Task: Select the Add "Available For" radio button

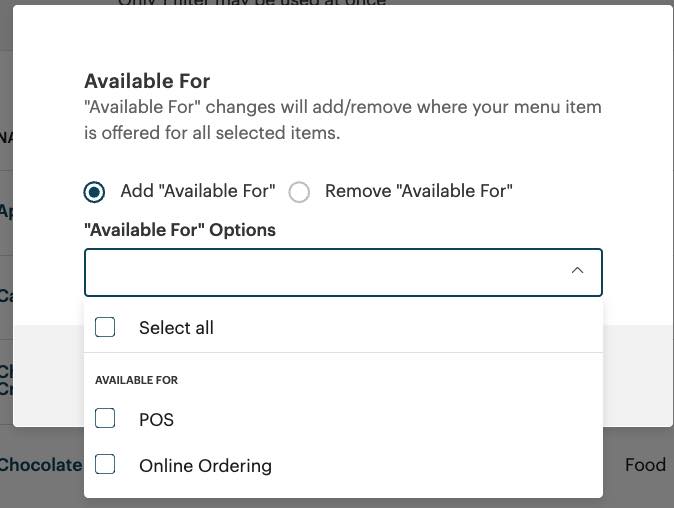Action: point(95,192)
